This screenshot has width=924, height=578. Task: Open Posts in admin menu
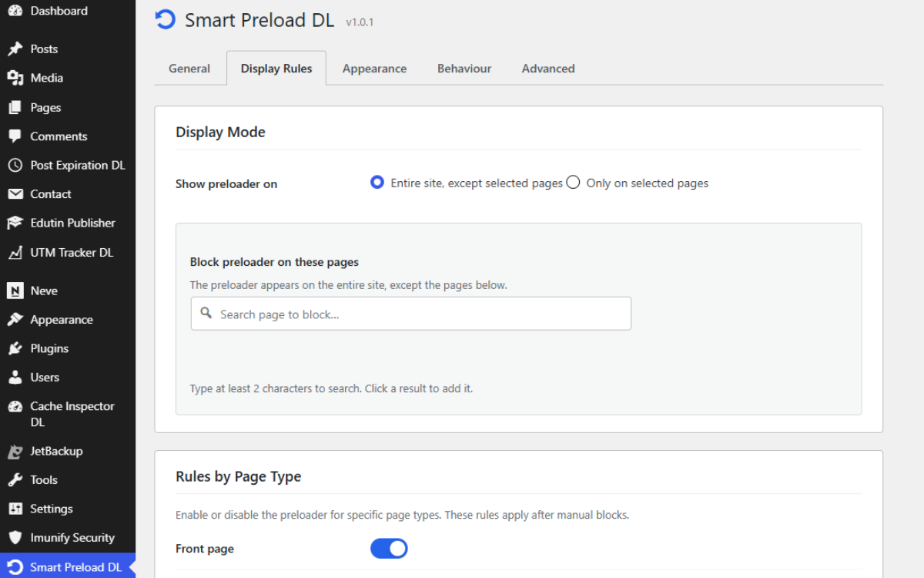[68, 49]
